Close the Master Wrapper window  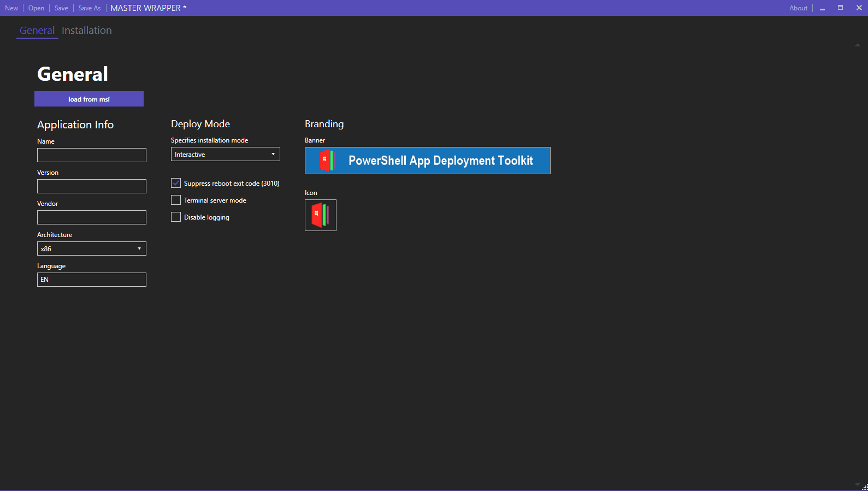[859, 8]
